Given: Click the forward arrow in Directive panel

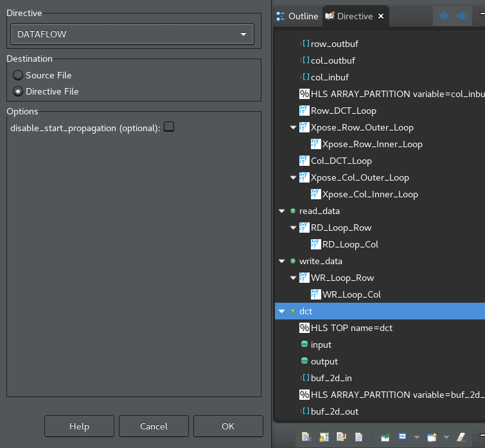Looking at the screenshot, I should coord(461,16).
